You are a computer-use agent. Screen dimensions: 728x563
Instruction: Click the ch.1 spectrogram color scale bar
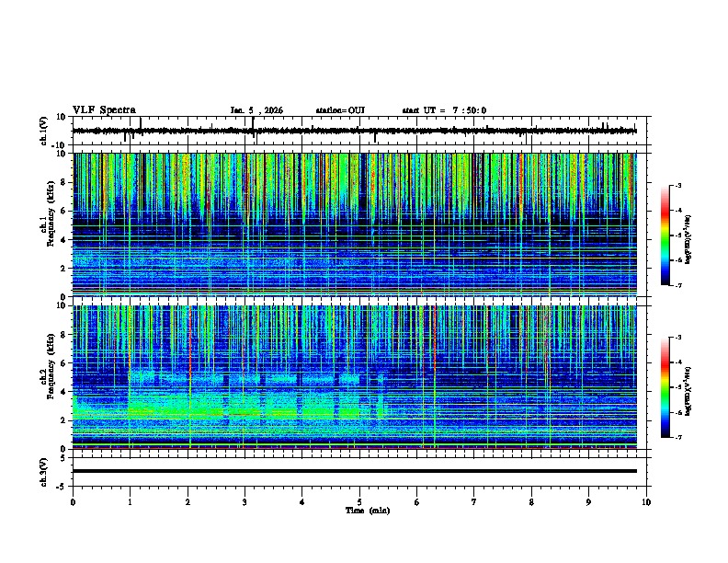pos(665,236)
